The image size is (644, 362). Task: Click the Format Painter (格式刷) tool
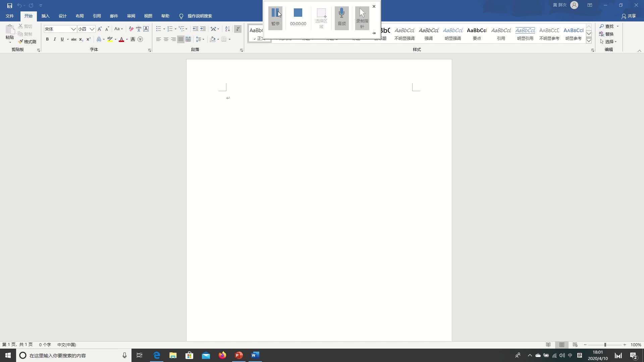(27, 42)
